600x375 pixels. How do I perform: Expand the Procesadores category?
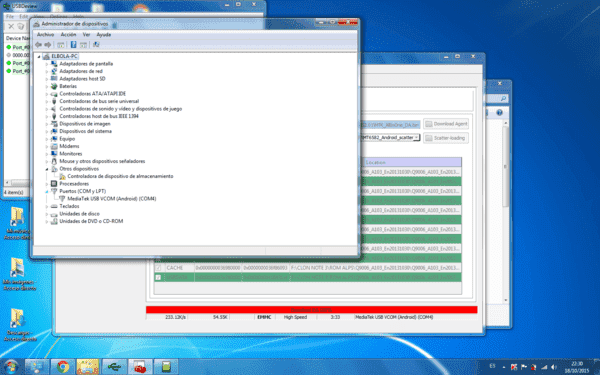[x=47, y=184]
